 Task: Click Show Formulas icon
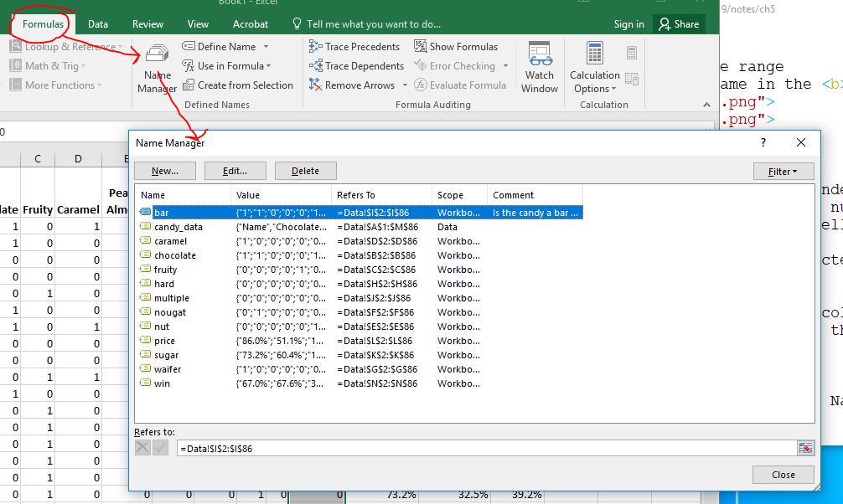421,47
